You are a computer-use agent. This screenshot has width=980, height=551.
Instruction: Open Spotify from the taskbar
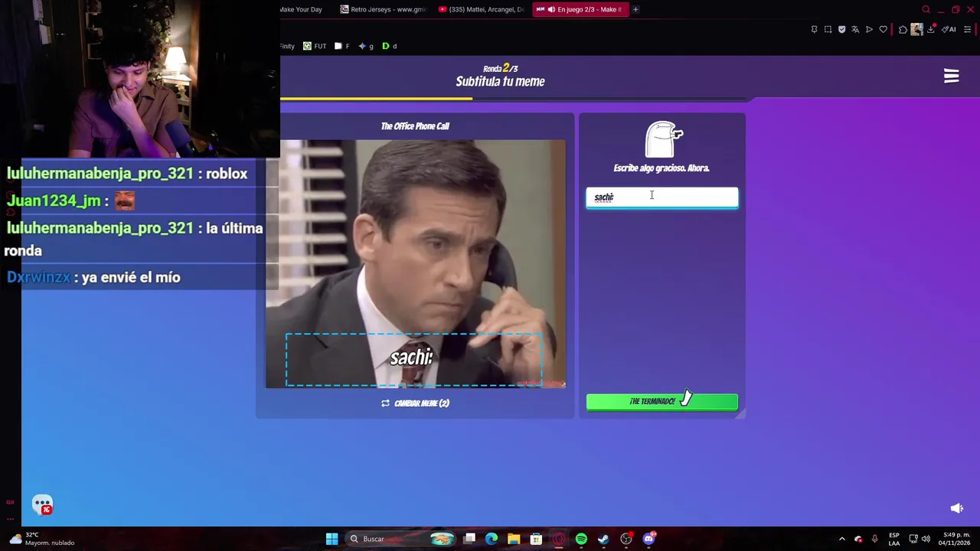click(581, 539)
